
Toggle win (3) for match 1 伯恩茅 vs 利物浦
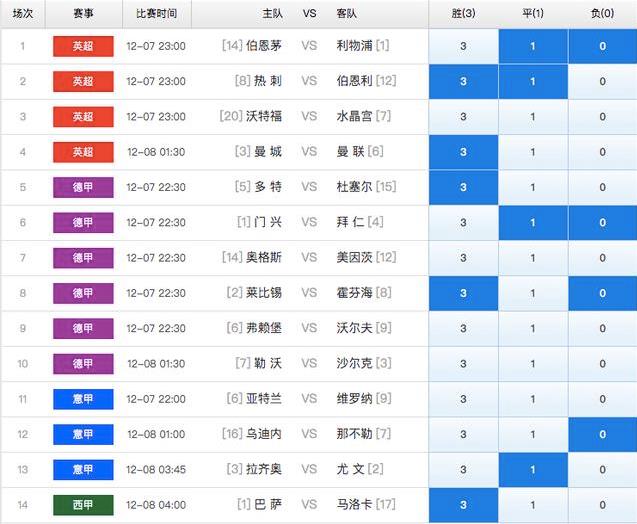point(463,46)
